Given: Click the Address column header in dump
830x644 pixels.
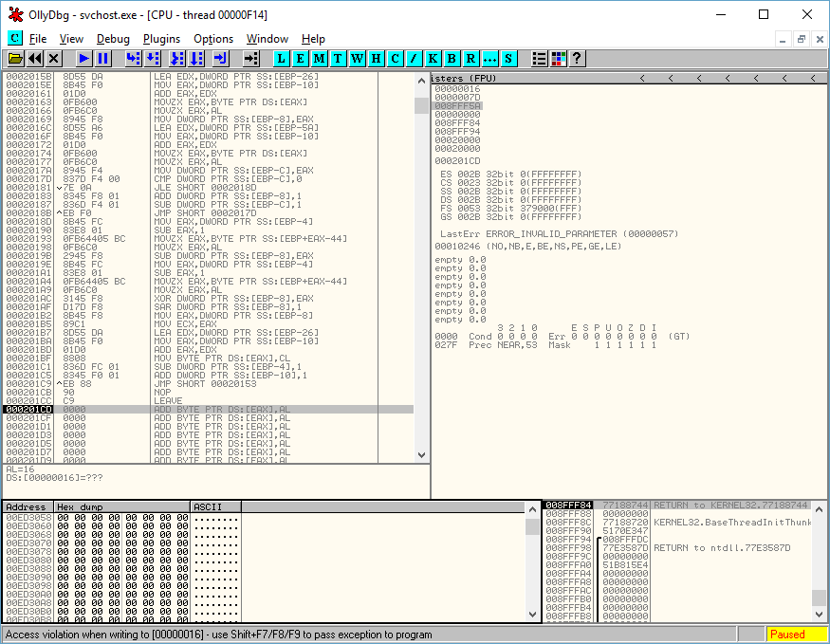Looking at the screenshot, I should coord(28,506).
